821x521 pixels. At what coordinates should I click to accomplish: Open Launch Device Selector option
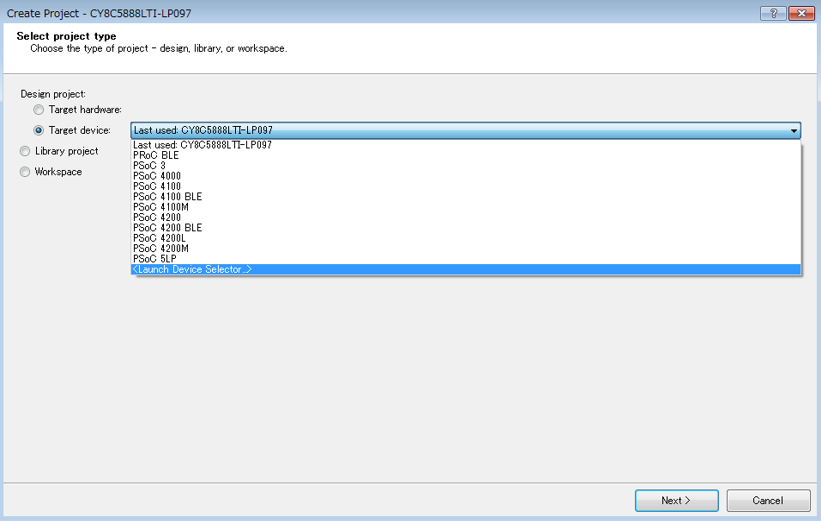coord(465,269)
